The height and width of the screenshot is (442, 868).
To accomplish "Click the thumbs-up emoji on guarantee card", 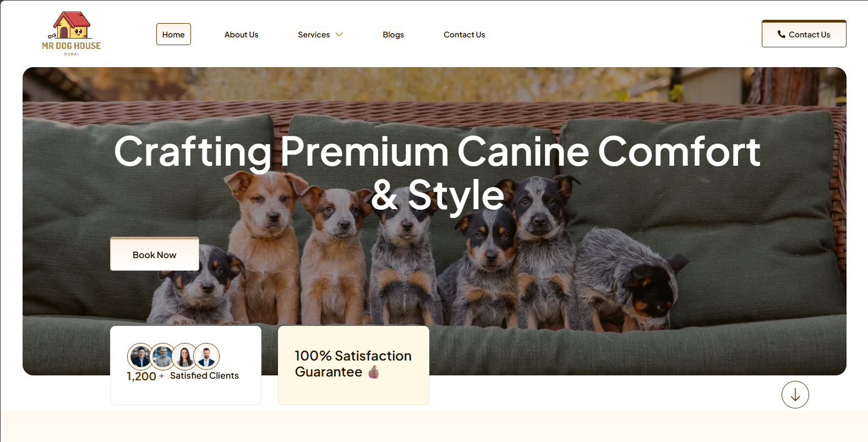I will pyautogui.click(x=374, y=372).
